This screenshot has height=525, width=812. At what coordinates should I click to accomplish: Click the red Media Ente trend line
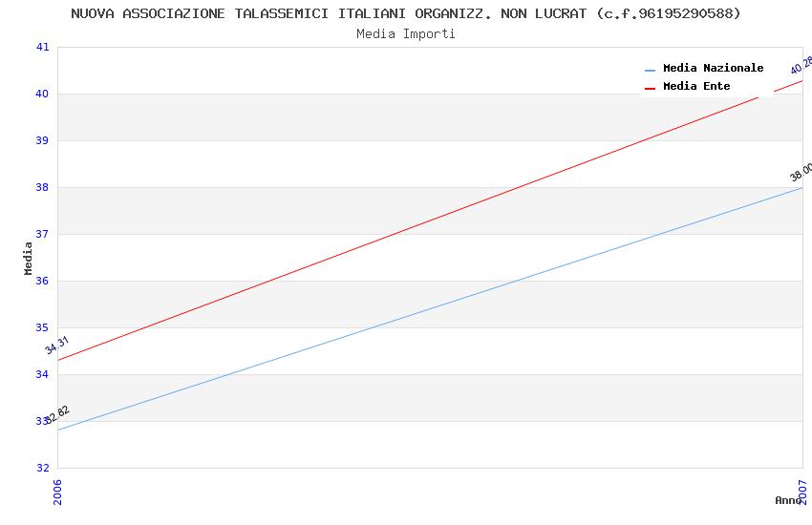pyautogui.click(x=430, y=220)
